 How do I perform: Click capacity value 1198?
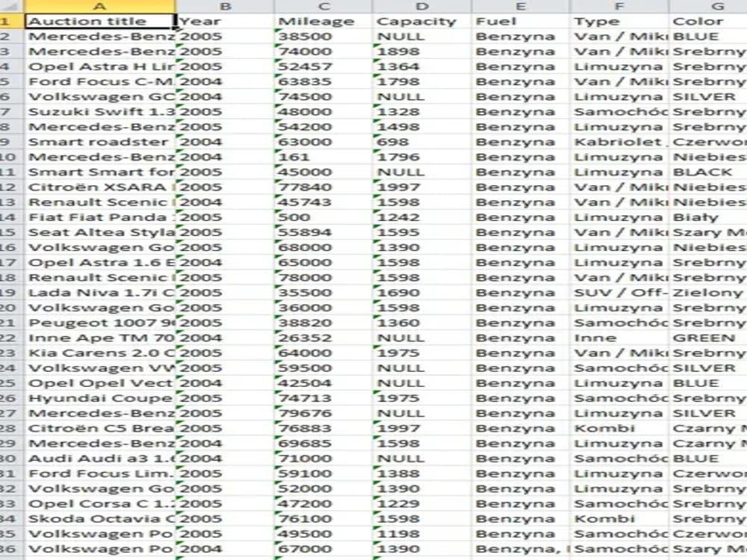coord(422,534)
